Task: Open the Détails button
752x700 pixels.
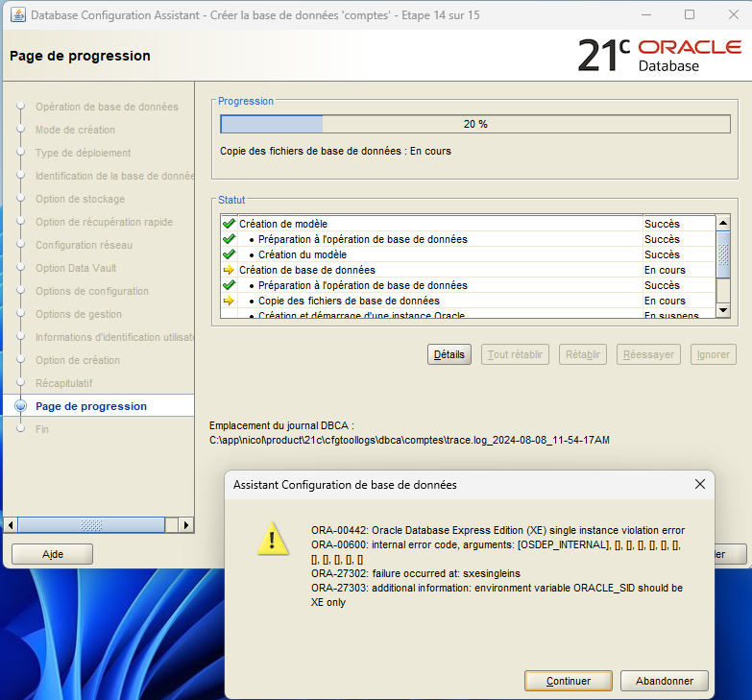Action: coord(449,354)
